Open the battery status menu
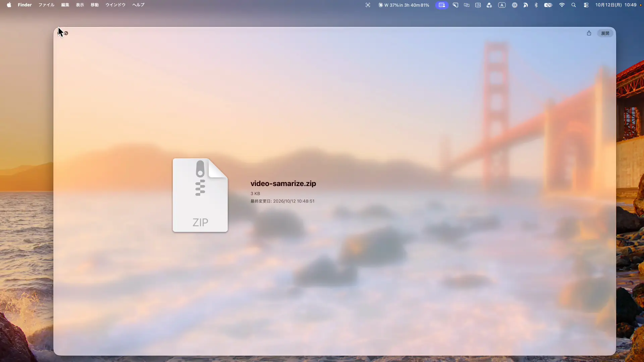 [548, 5]
